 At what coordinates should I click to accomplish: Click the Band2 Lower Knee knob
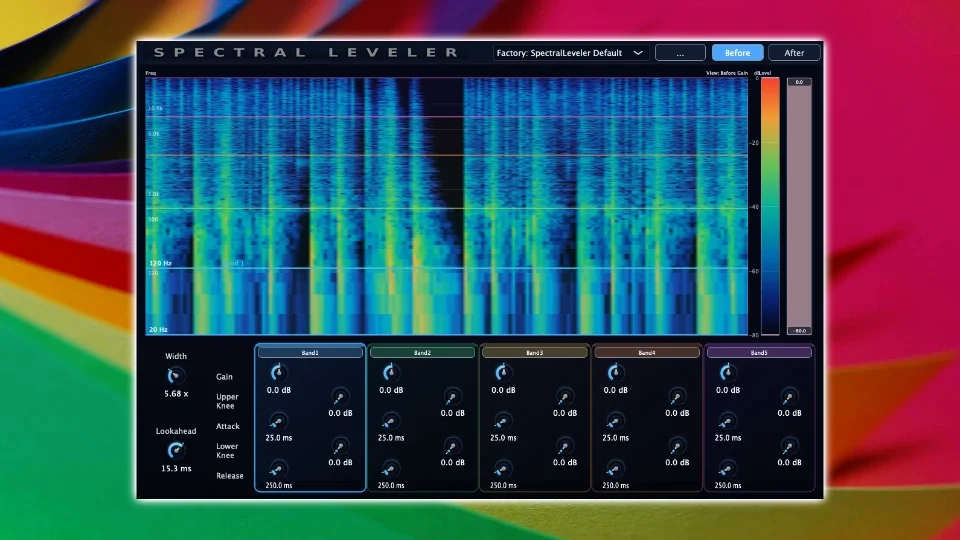pos(452,446)
